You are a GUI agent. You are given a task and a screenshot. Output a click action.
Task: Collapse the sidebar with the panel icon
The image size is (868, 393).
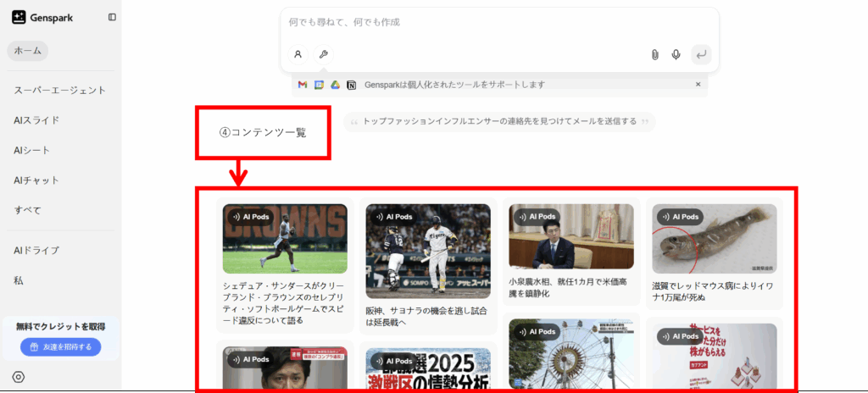[112, 17]
